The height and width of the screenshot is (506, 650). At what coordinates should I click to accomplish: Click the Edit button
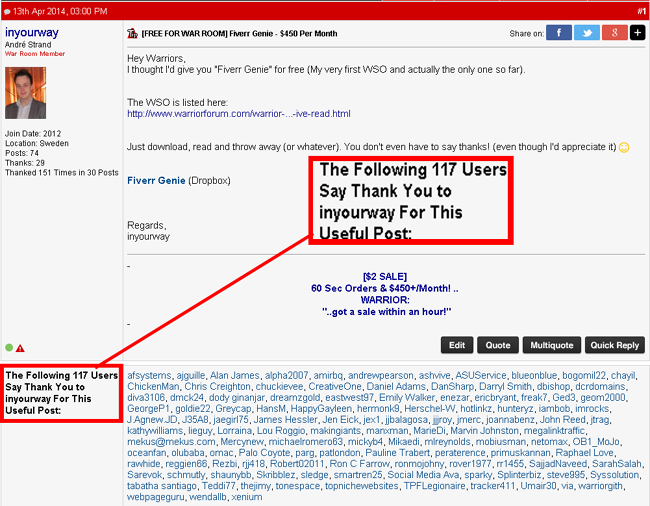tap(457, 345)
